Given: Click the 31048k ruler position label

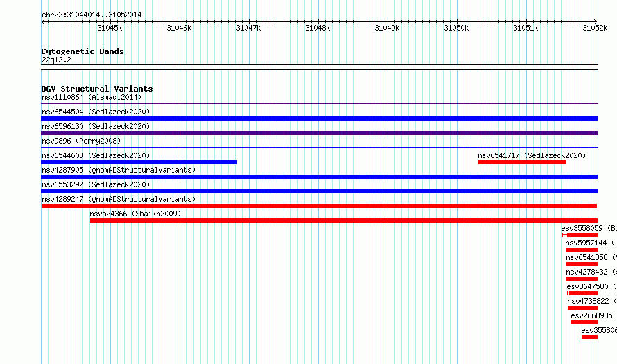Looking at the screenshot, I should coord(318,28).
